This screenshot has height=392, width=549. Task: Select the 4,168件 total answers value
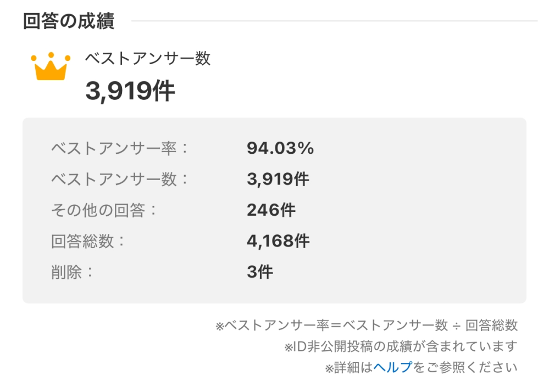pyautogui.click(x=278, y=241)
